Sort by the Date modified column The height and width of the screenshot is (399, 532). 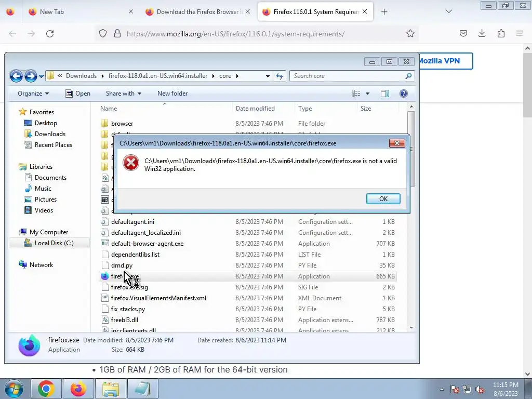[263, 109]
